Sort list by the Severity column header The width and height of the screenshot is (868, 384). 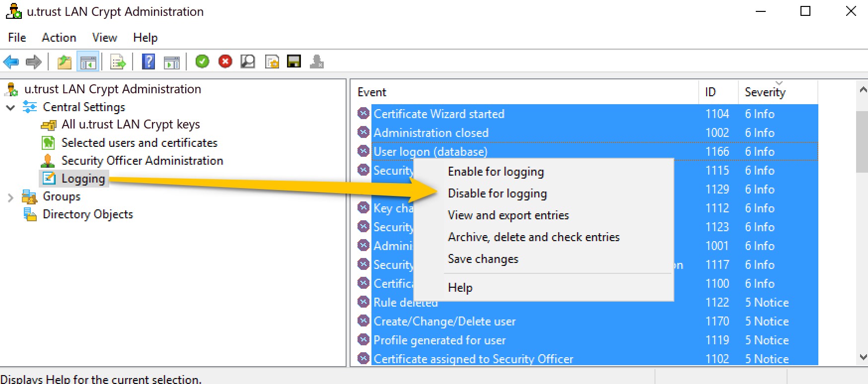[x=778, y=92]
